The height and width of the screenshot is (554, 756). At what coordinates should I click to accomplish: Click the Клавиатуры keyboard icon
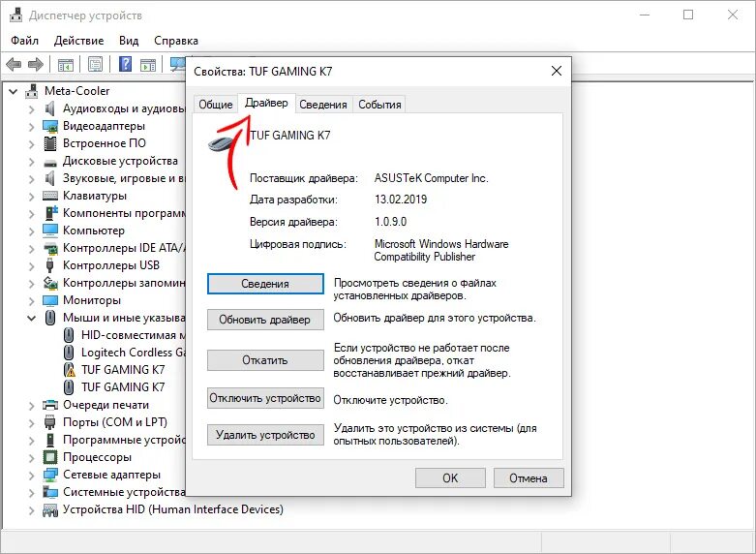tap(50, 196)
